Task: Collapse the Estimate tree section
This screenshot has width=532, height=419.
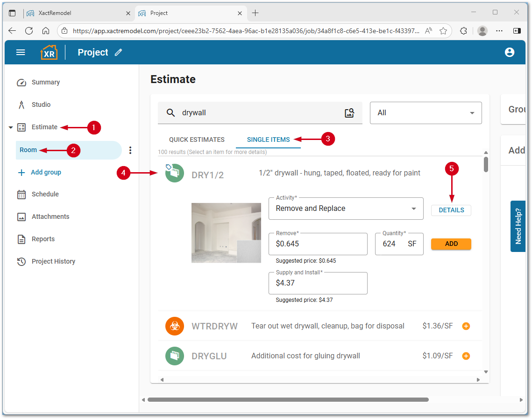Action: [11, 127]
